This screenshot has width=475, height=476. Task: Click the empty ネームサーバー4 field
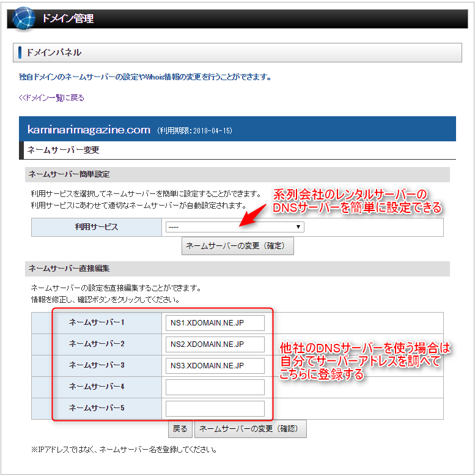[215, 387]
